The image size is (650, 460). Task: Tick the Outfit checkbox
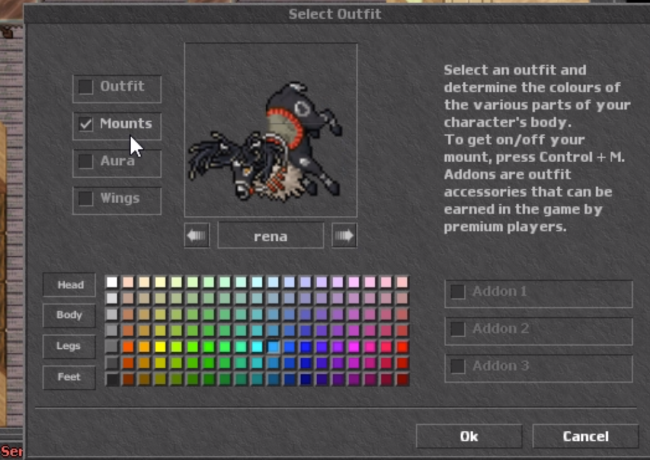point(85,87)
